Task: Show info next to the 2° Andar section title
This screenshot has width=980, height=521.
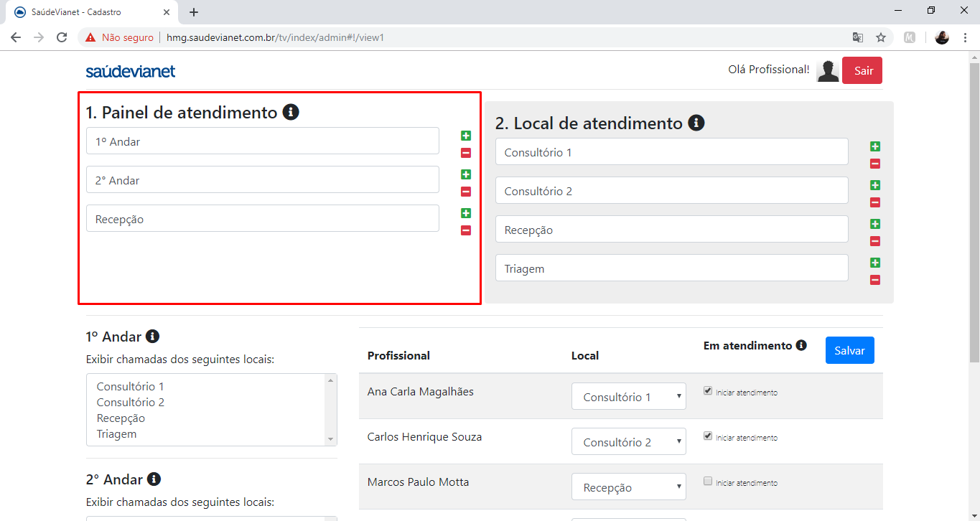Action: pyautogui.click(x=154, y=479)
